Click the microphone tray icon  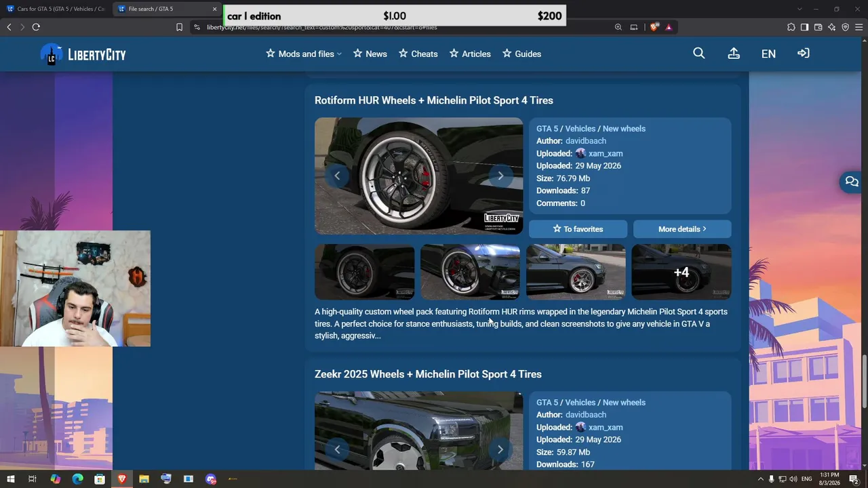tap(771, 479)
